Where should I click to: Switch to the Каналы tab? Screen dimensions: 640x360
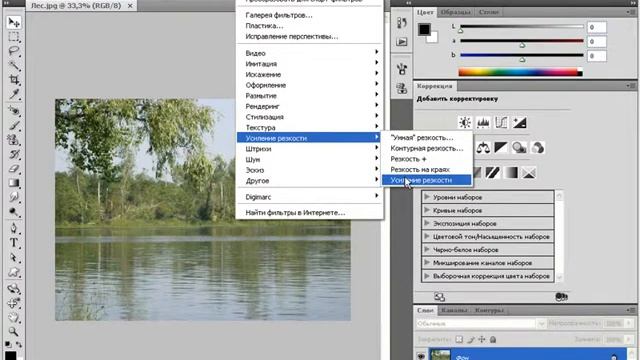click(454, 311)
